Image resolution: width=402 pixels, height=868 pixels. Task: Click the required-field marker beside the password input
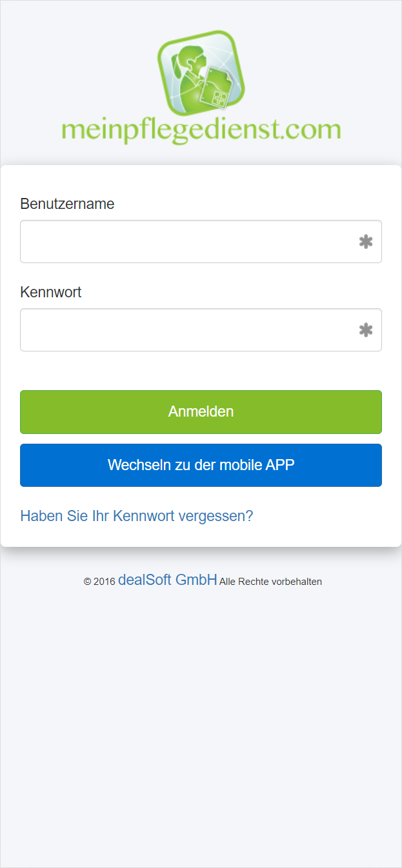pos(365,330)
